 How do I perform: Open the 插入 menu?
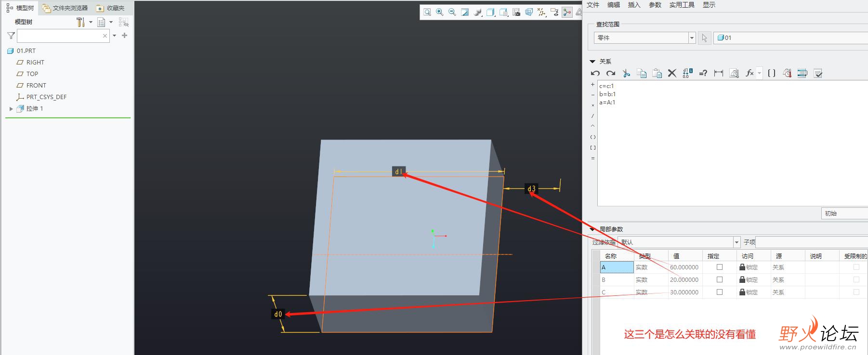click(634, 5)
